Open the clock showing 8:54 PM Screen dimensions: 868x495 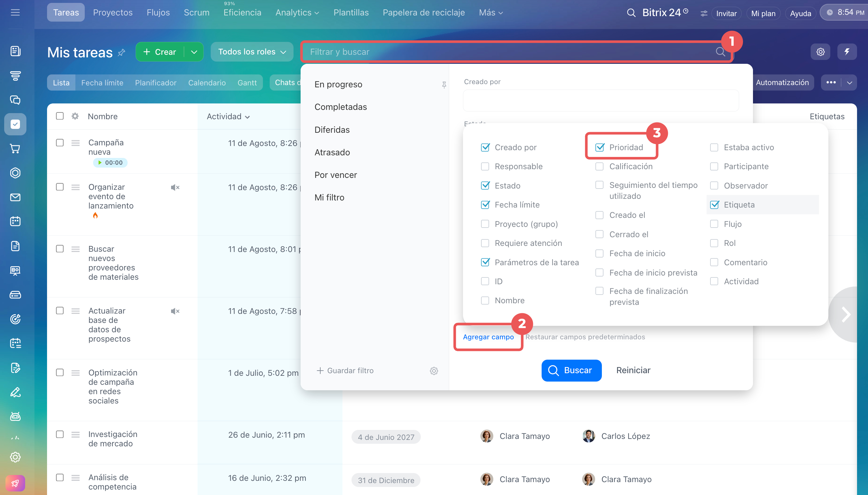845,13
